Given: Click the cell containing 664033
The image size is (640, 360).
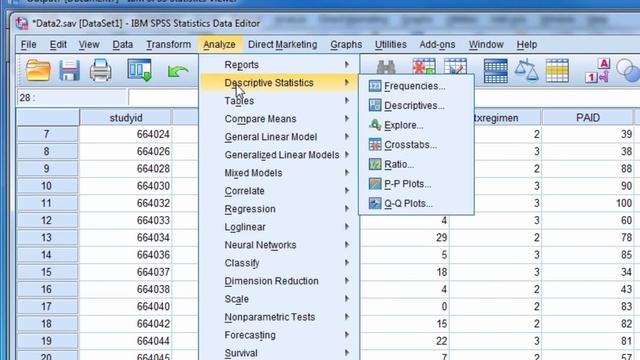Looking at the screenshot, I should pyautogui.click(x=126, y=220).
